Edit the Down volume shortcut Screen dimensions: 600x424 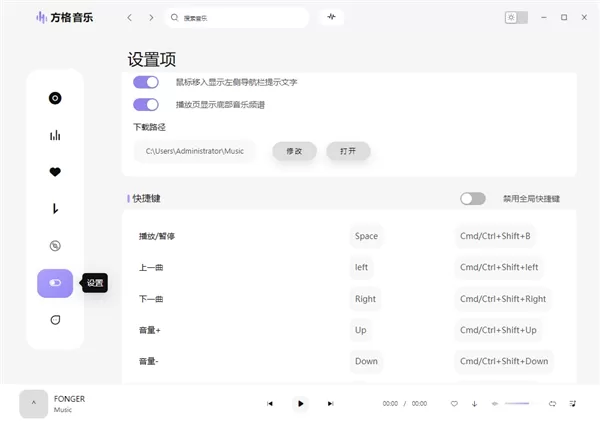click(366, 361)
